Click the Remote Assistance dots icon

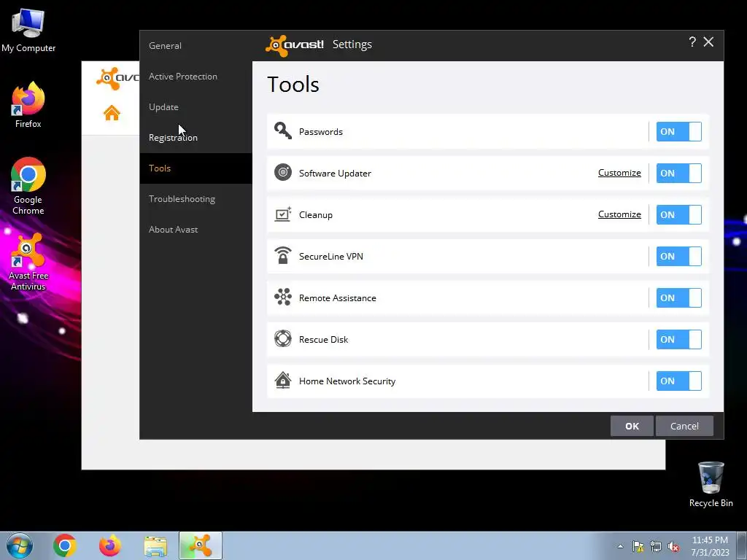283,297
